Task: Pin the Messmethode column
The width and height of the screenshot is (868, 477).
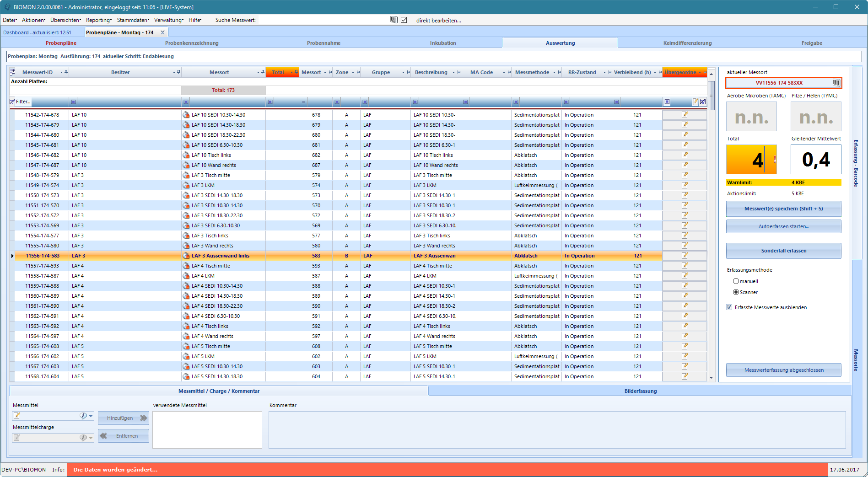Action: coord(559,72)
